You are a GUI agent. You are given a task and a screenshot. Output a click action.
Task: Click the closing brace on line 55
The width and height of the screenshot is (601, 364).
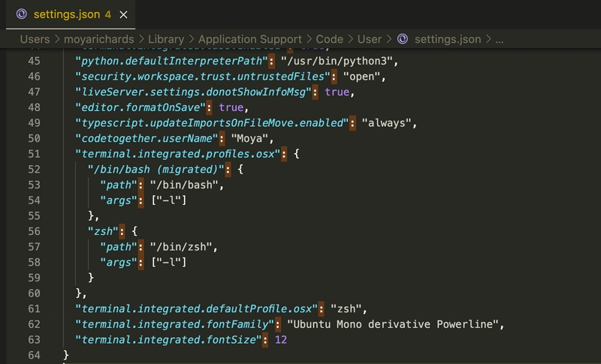tap(91, 216)
